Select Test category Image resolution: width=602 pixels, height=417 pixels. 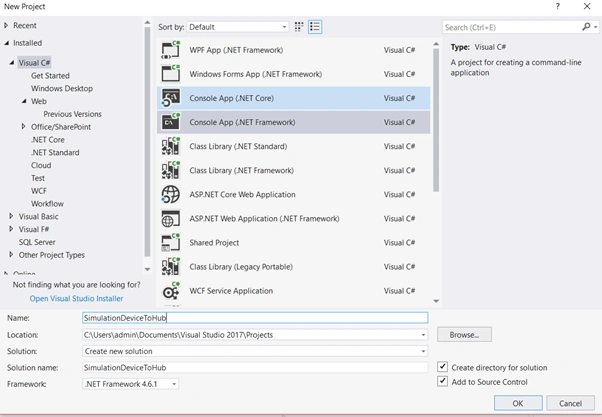[38, 178]
